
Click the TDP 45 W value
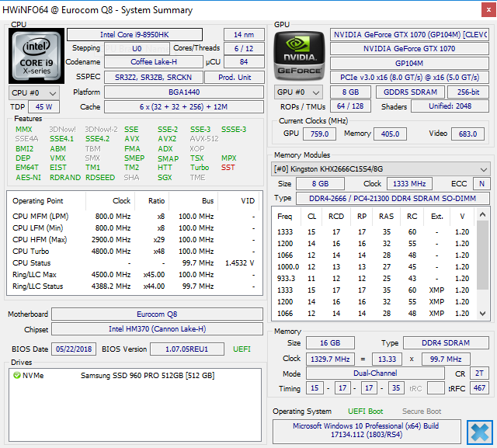tap(43, 107)
